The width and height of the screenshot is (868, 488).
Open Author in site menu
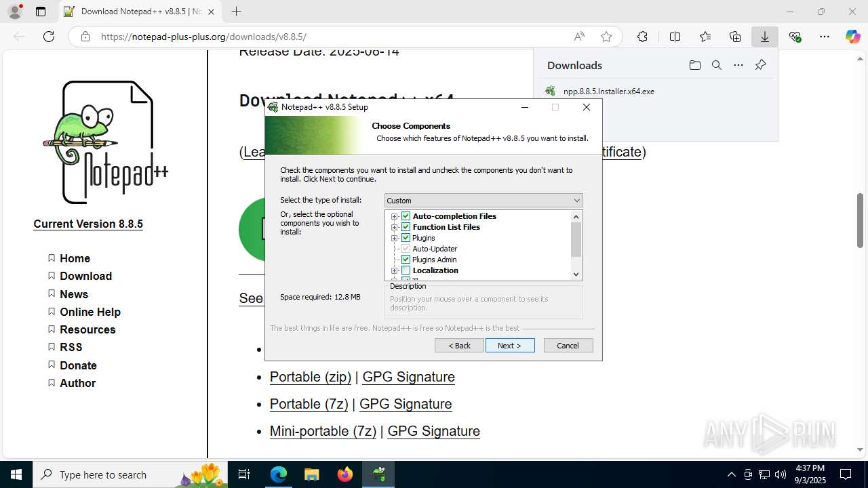click(77, 383)
